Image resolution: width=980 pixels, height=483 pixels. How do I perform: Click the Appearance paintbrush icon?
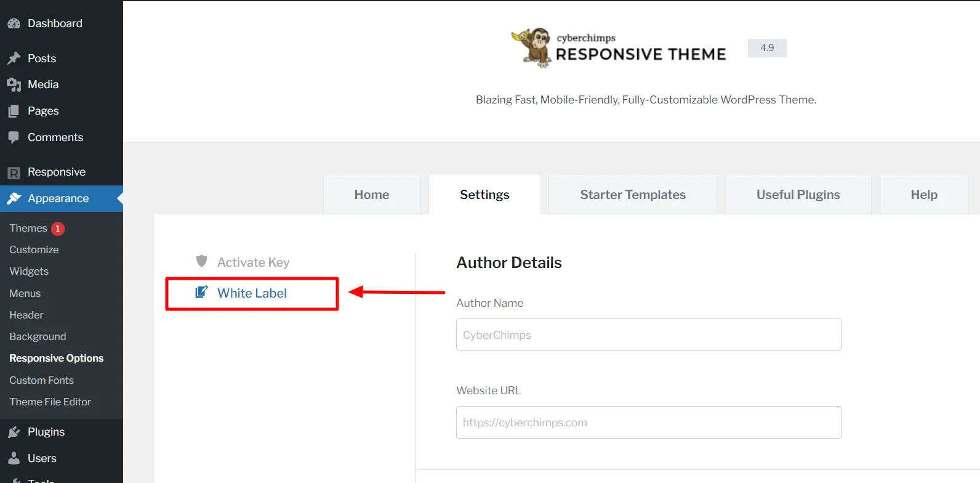[x=14, y=198]
